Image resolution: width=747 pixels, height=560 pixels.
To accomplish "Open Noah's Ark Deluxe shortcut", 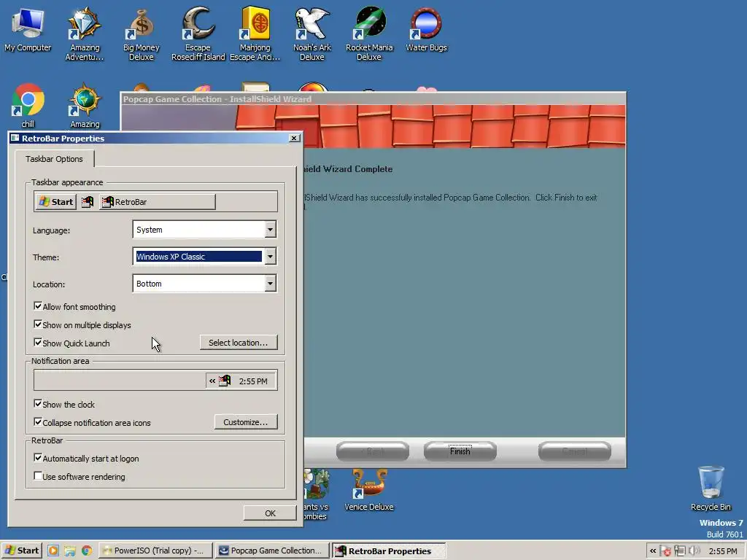I will (x=312, y=34).
